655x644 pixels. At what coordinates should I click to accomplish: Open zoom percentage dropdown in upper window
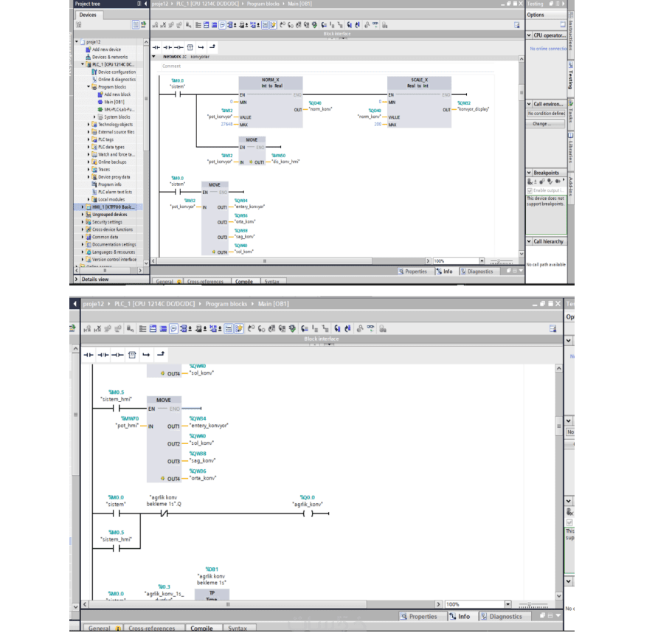(x=482, y=261)
